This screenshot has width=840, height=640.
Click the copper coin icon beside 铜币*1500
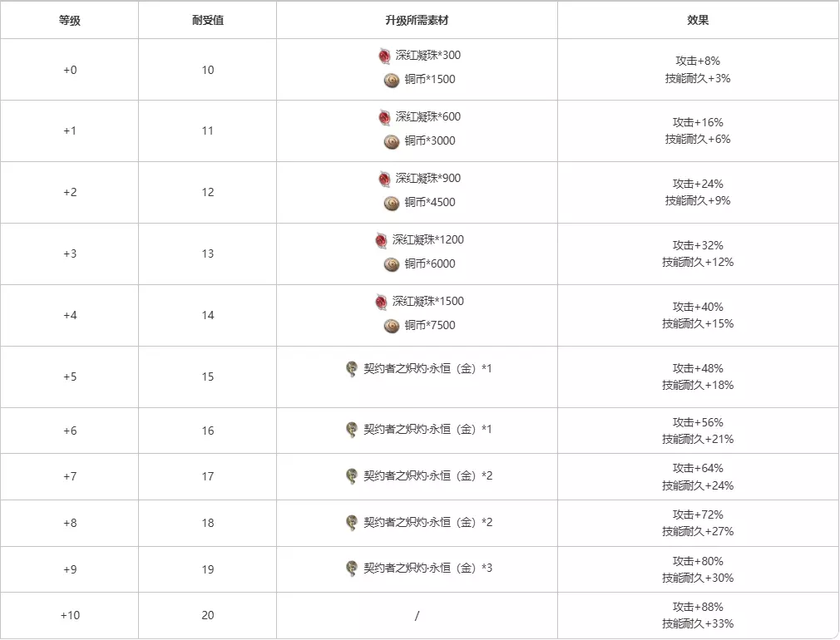coord(392,80)
